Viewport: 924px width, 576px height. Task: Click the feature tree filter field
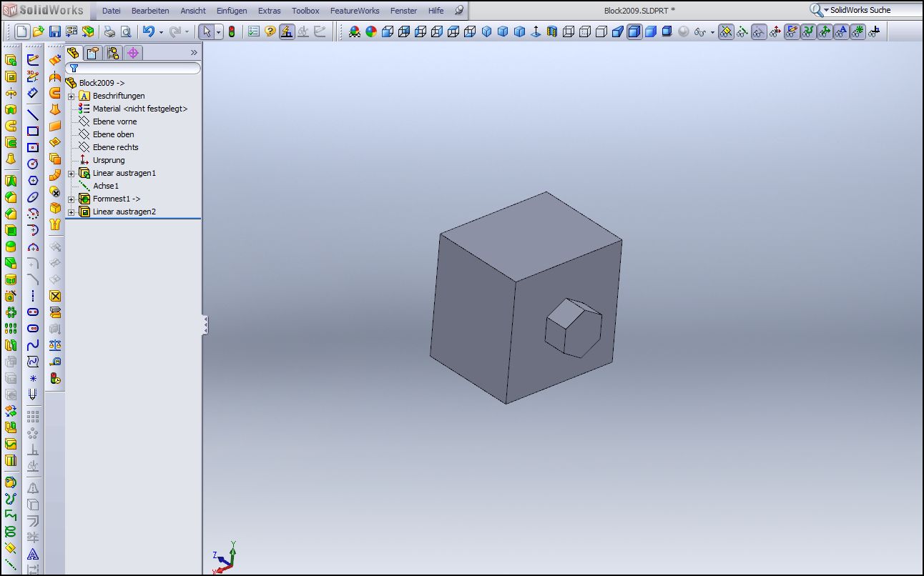click(133, 68)
